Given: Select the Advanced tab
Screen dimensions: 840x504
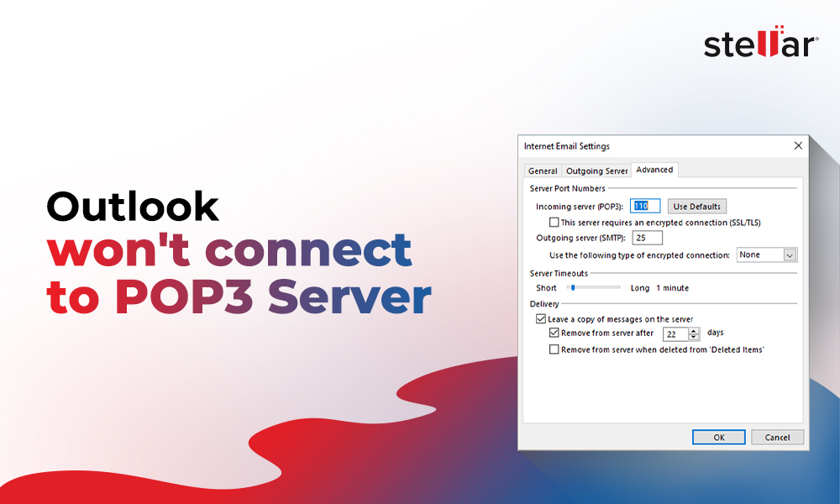Looking at the screenshot, I should 654,170.
